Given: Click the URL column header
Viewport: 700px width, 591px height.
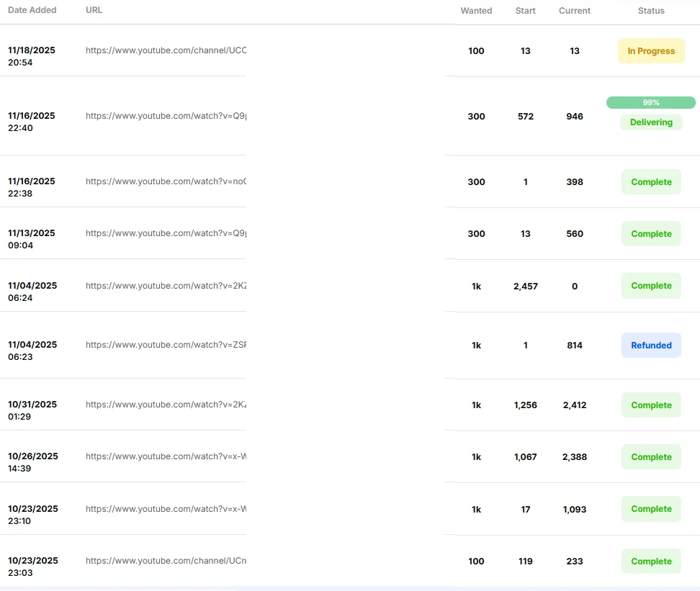Looking at the screenshot, I should click(x=94, y=11).
